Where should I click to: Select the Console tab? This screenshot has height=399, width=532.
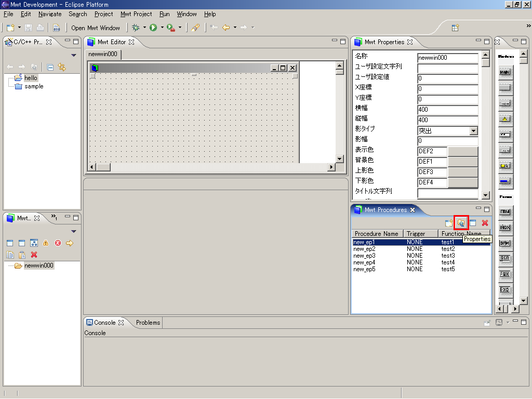(105, 323)
